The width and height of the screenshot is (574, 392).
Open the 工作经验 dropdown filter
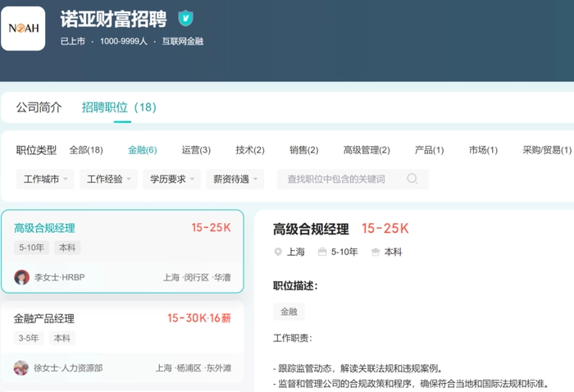(108, 179)
